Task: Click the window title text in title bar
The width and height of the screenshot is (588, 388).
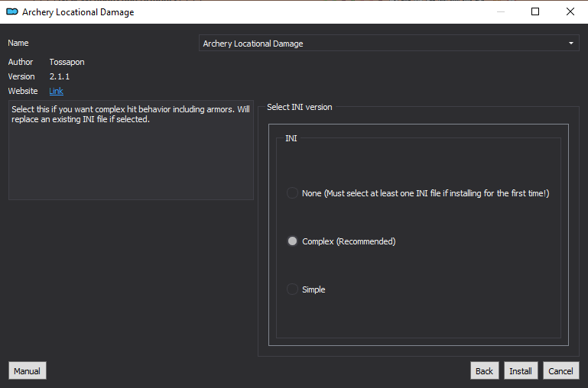Action: [x=78, y=12]
